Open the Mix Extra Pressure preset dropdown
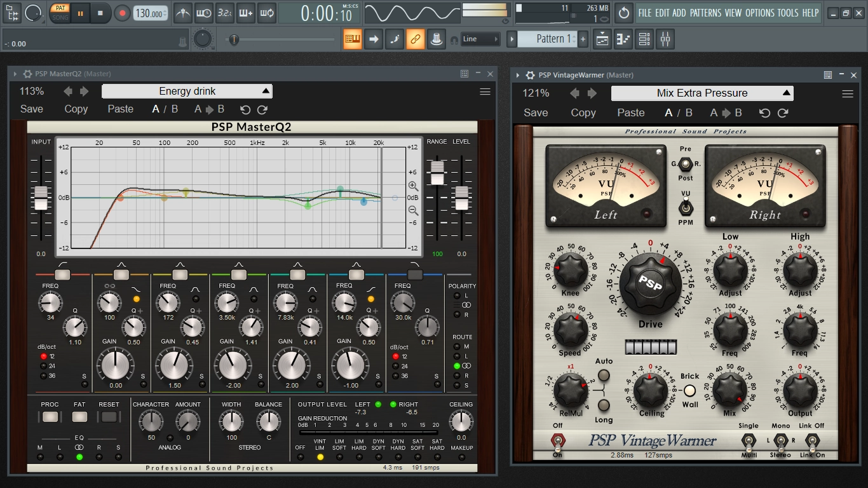 tap(702, 93)
